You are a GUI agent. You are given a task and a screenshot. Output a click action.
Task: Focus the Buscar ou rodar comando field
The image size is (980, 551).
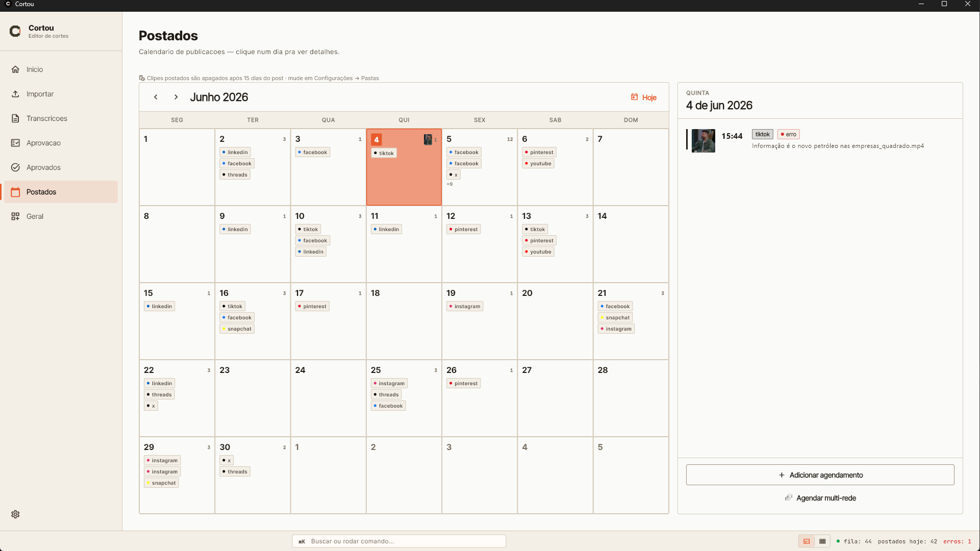pos(399,541)
